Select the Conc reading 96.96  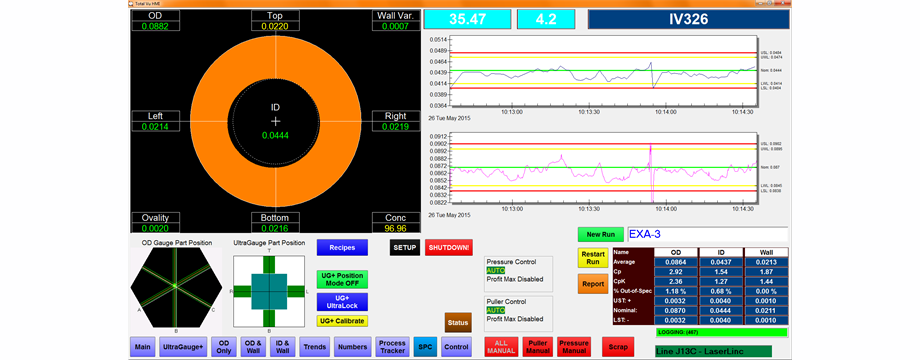[395, 227]
